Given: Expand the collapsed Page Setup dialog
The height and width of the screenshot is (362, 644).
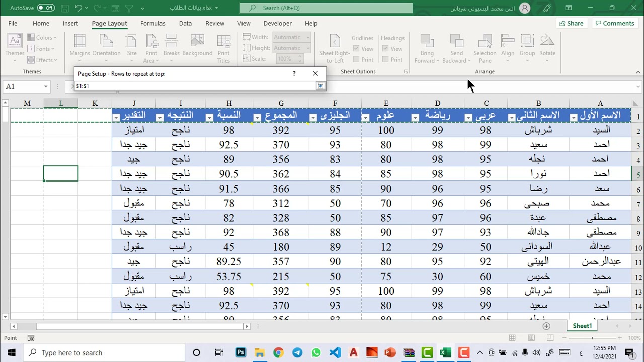Looking at the screenshot, I should 320,86.
